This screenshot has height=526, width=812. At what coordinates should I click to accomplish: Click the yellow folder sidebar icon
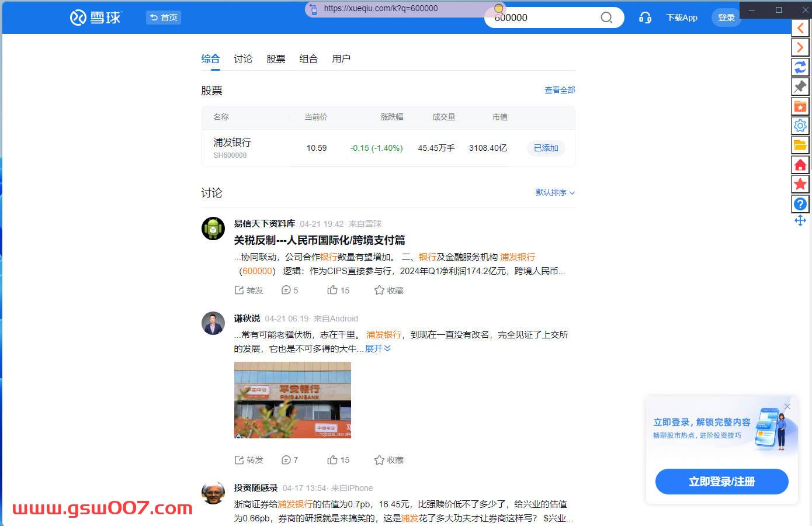pyautogui.click(x=800, y=145)
